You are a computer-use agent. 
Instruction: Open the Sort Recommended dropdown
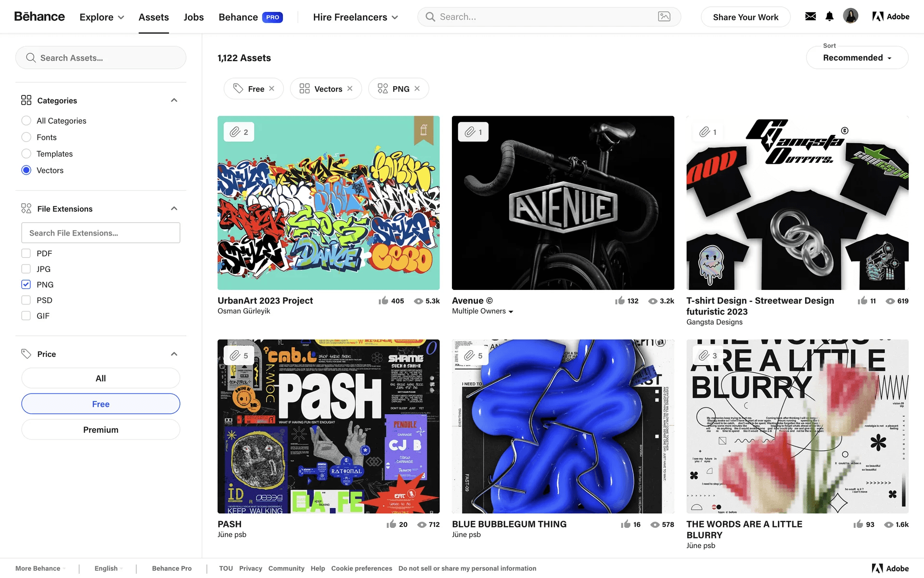(857, 58)
